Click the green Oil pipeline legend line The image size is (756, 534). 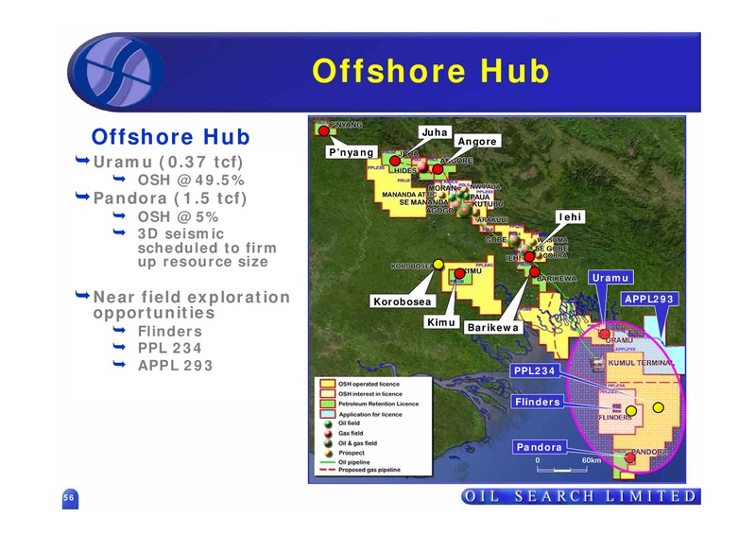[327, 462]
